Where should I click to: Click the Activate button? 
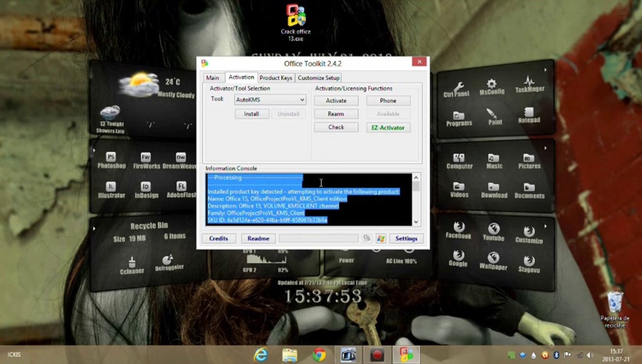(336, 101)
